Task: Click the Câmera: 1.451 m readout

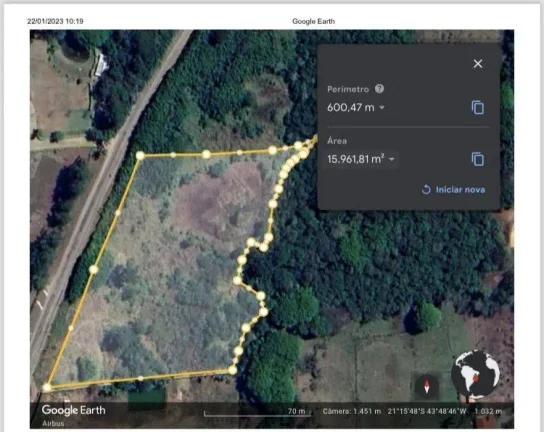Action: click(x=351, y=411)
